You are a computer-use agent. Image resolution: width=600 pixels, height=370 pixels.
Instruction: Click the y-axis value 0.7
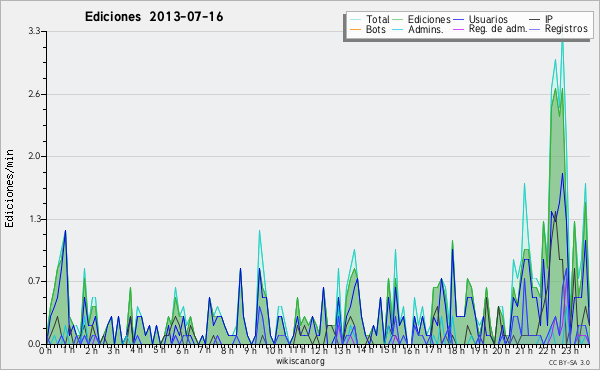pos(34,282)
